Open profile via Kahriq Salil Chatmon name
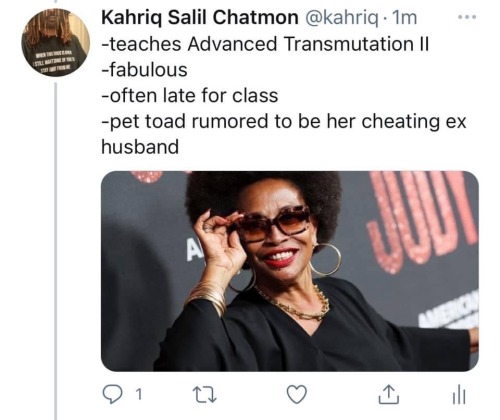500x420 pixels. 200,17
